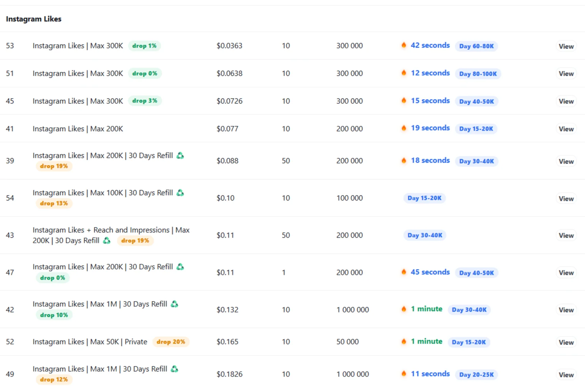Screen dimensions: 585x392
Task: Click the price $0.1826
Action: (x=229, y=374)
